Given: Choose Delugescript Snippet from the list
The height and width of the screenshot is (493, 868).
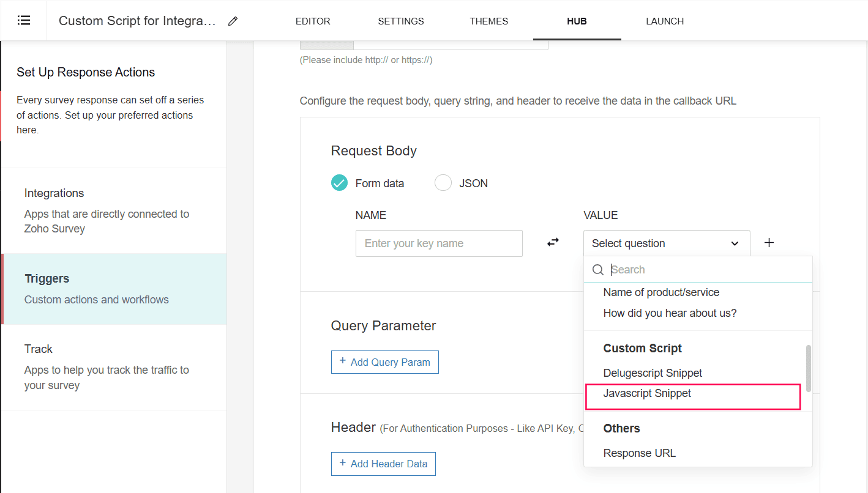Looking at the screenshot, I should [x=653, y=373].
